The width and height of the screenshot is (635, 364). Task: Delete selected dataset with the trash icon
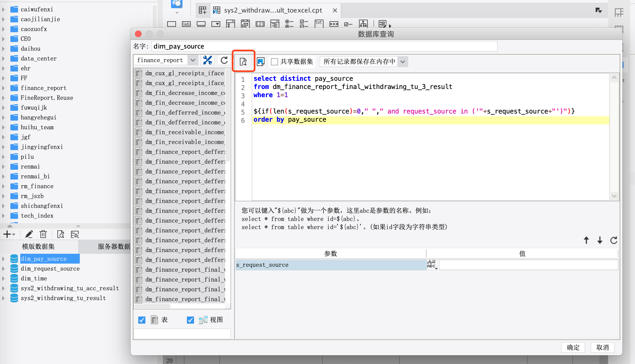(43, 234)
